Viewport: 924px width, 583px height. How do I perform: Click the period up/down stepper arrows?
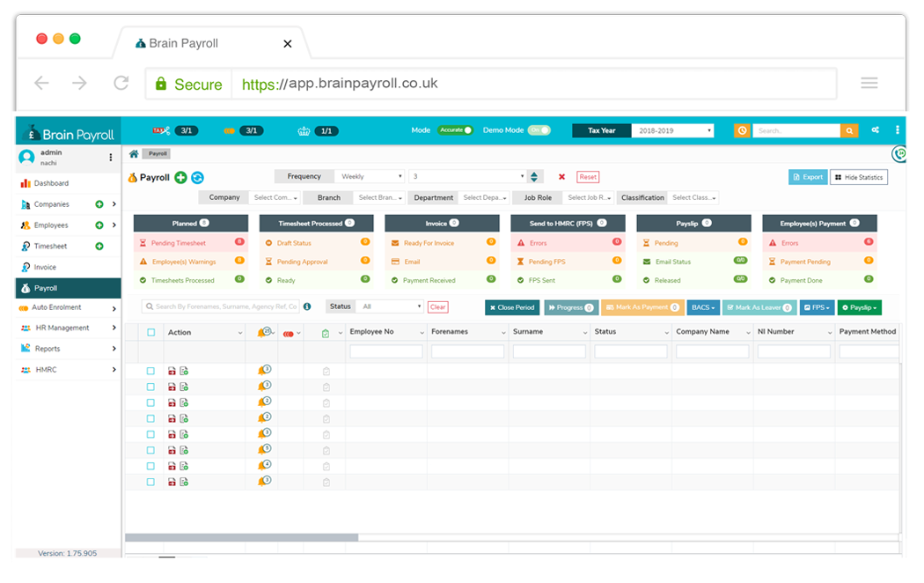tap(534, 177)
